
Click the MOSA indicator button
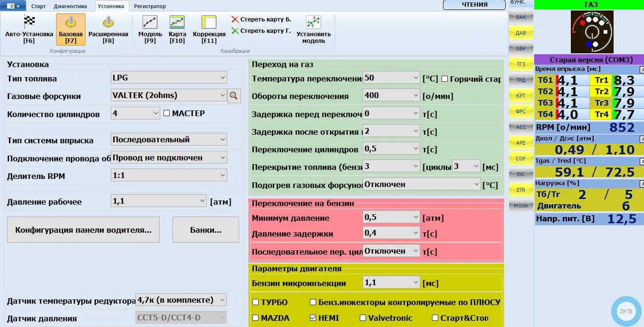pyautogui.click(x=521, y=206)
